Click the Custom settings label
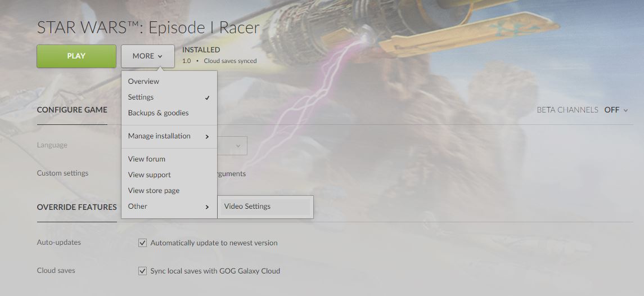This screenshot has height=296, width=644. coord(62,173)
